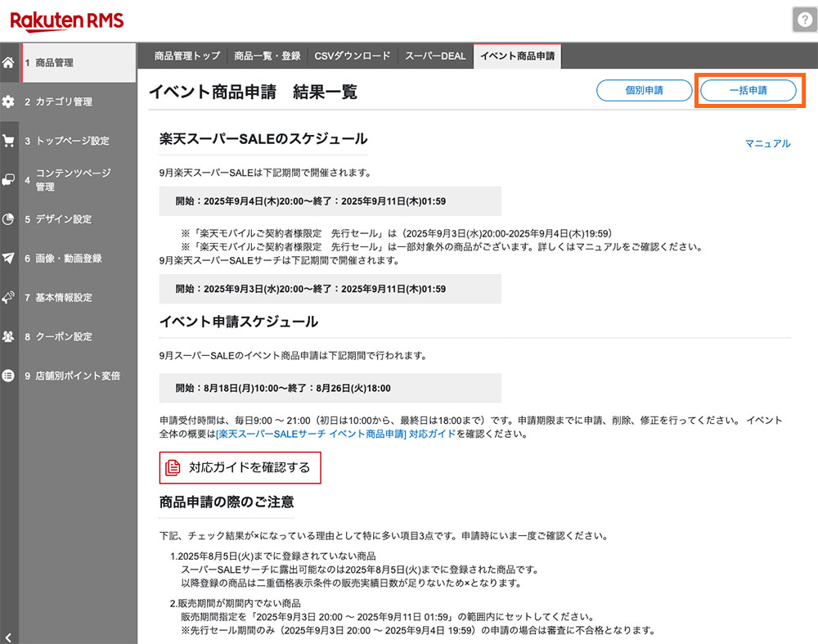Open 4 コンテンツページ管理 in the sidebar
The height and width of the screenshot is (644, 818).
click(x=79, y=179)
